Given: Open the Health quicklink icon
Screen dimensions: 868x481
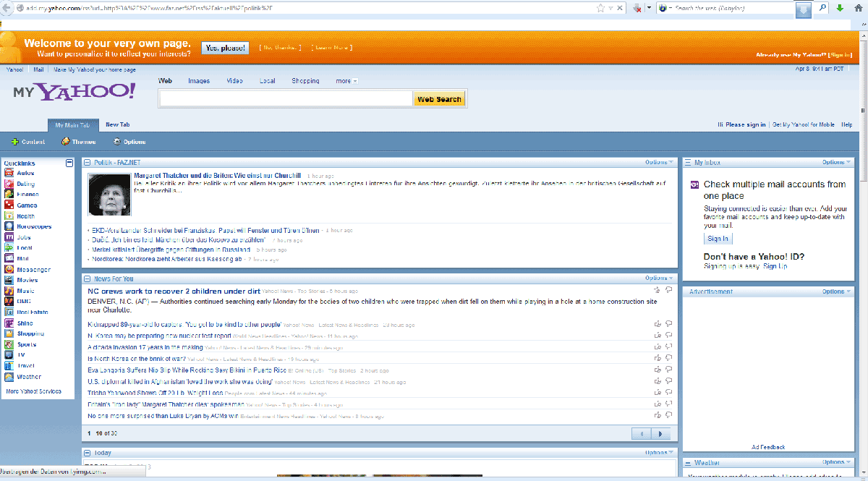Looking at the screenshot, I should point(9,216).
